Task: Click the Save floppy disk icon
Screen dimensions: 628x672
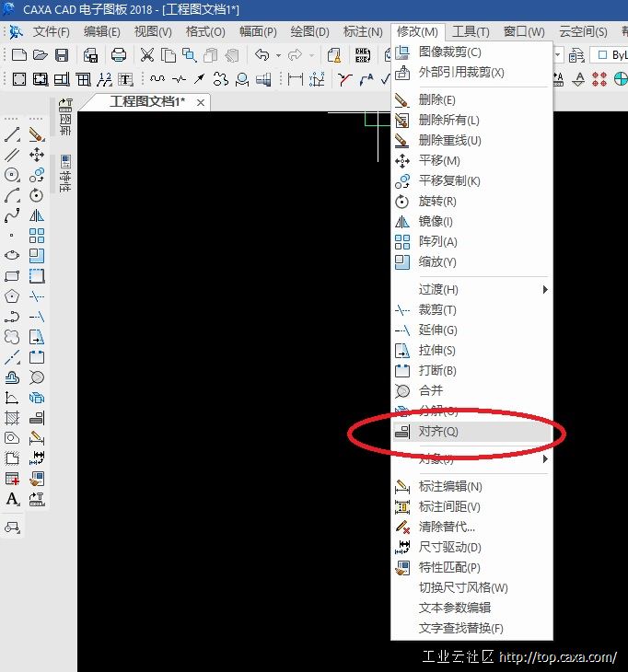Action: click(62, 55)
